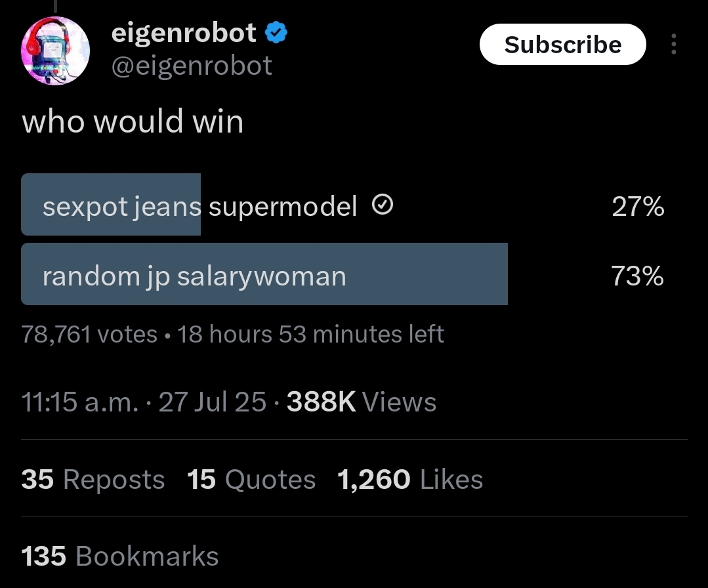Viewport: 708px width, 588px height.
Task: Click the 73% poll result
Action: [x=637, y=276]
